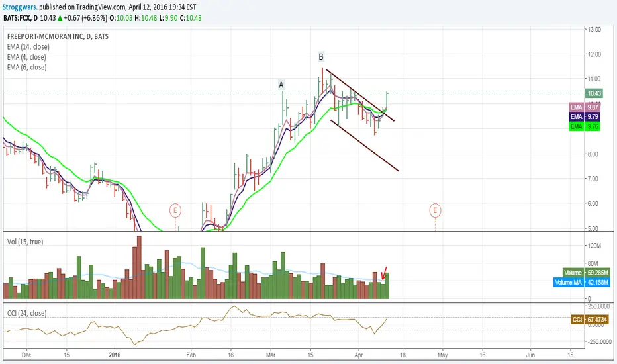This screenshot has width=617, height=364.
Task: Click the 8.00 price axis label
Action: pos(593,154)
